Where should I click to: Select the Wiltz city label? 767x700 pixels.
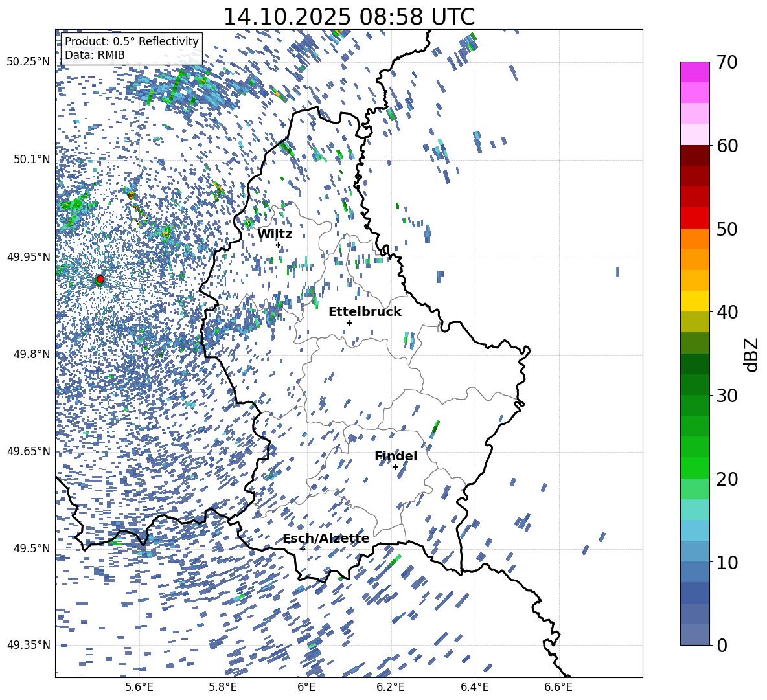click(275, 234)
